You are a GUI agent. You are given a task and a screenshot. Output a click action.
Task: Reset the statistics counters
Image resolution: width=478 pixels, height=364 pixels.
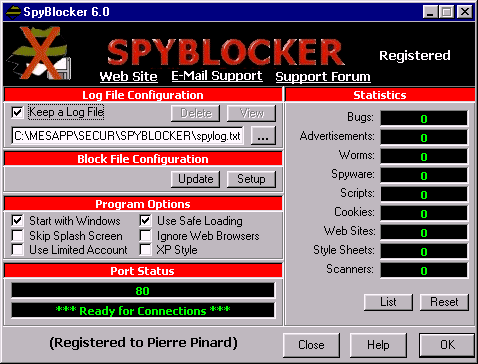click(x=444, y=302)
